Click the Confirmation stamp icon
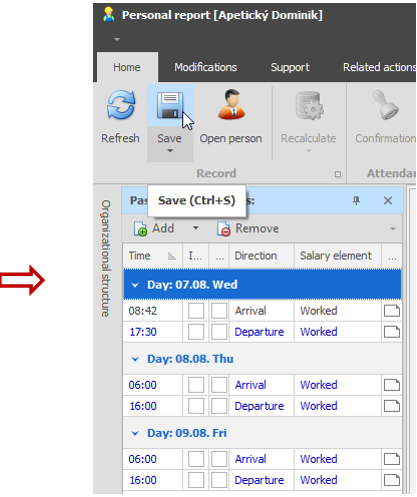417x497 pixels. point(385,105)
